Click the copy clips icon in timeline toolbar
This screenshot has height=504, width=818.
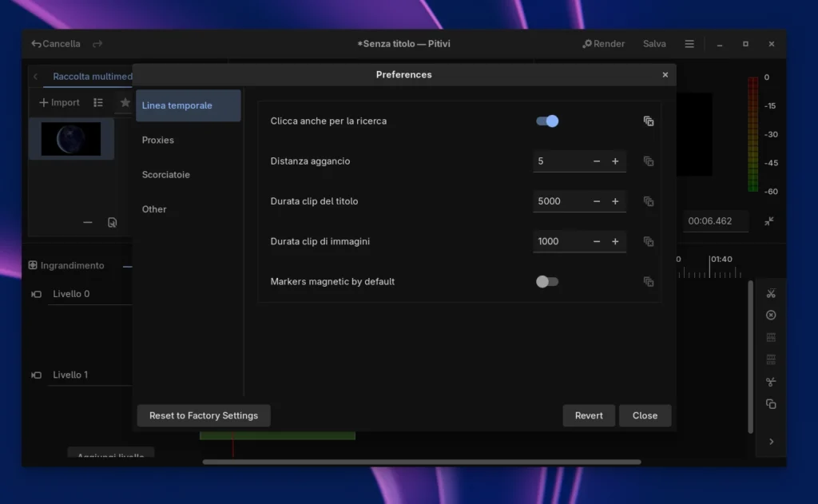pos(771,404)
